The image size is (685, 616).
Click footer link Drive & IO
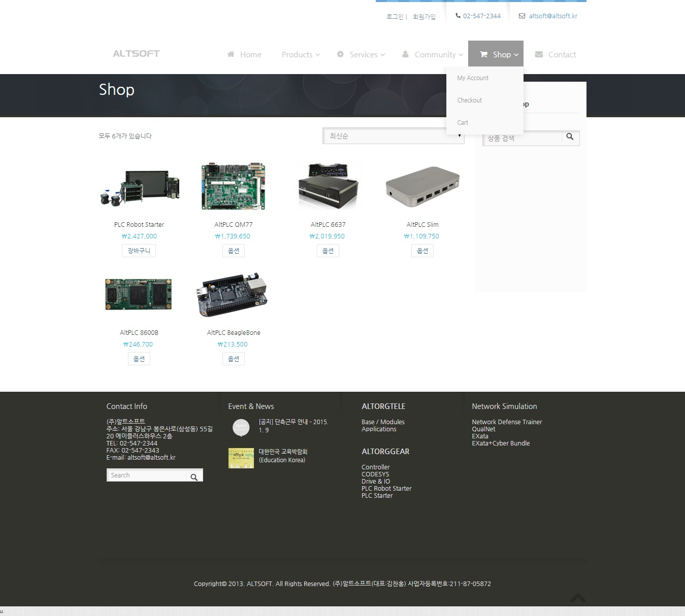376,481
